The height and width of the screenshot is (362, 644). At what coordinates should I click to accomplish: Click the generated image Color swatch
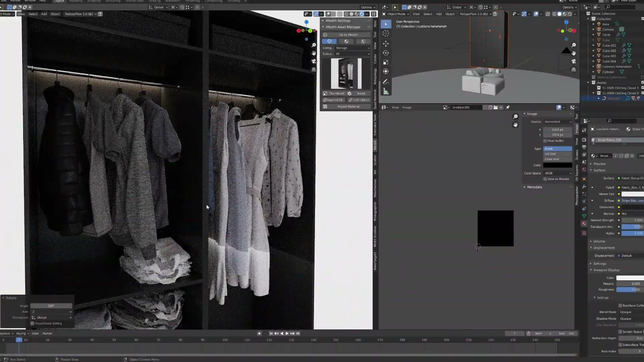[558, 165]
